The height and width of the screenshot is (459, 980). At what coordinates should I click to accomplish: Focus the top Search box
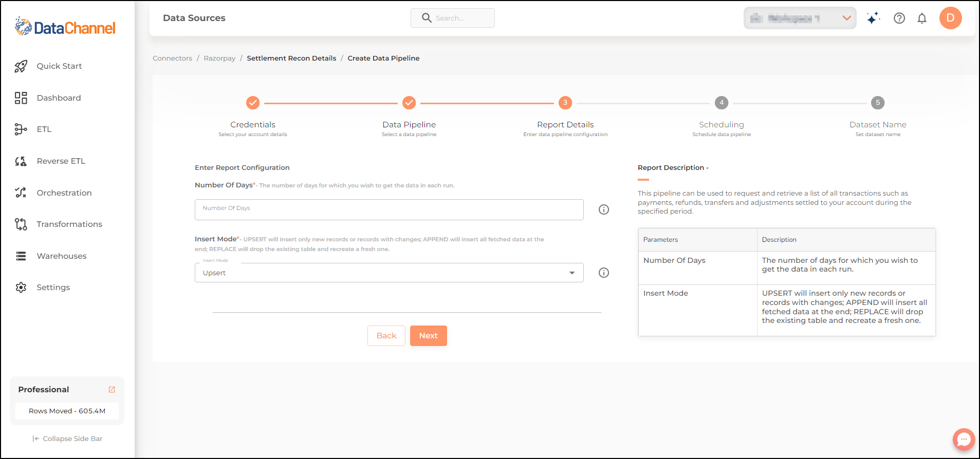pyautogui.click(x=453, y=18)
